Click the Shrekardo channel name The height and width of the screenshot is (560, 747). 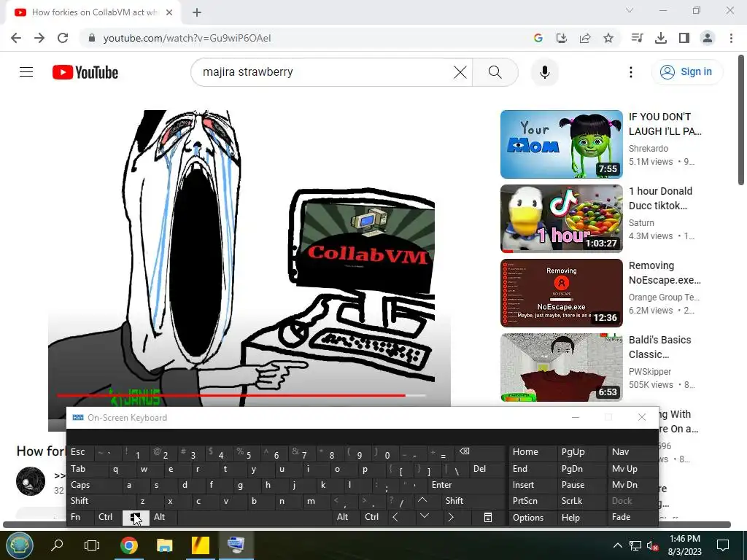(649, 149)
